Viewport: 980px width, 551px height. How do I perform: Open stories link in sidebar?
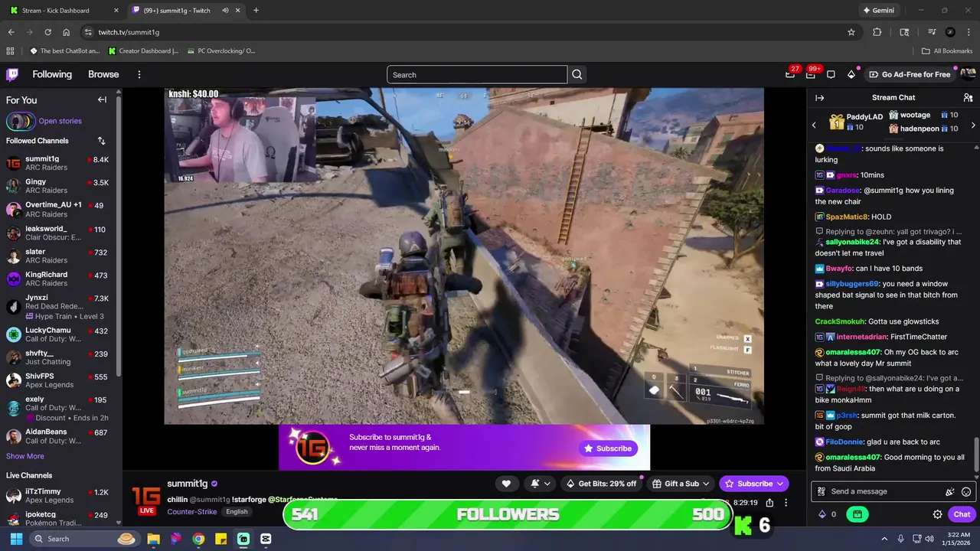(x=60, y=121)
